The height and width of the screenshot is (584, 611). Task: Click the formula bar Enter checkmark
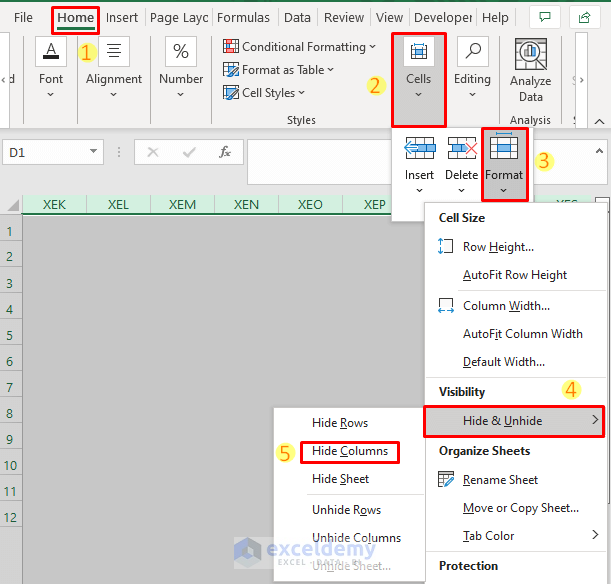[x=189, y=152]
